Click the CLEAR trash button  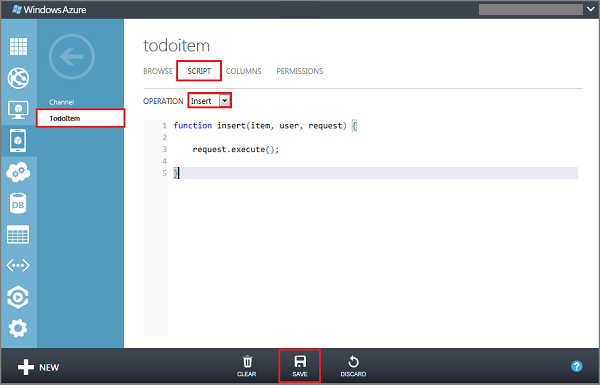tap(247, 366)
